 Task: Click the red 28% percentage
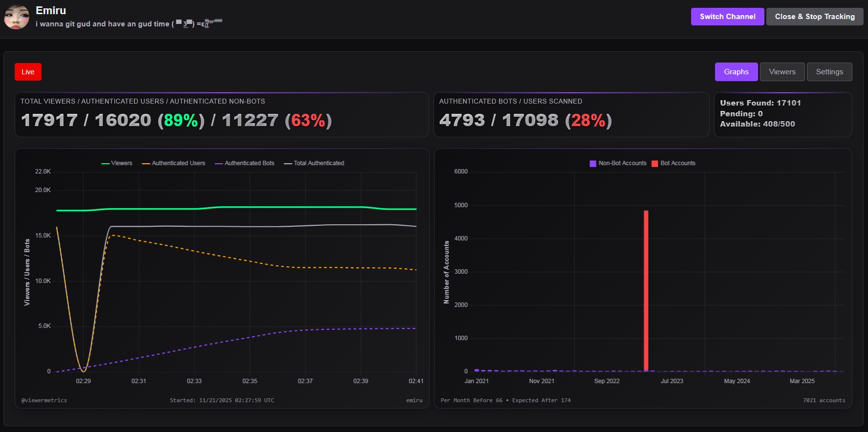pos(588,120)
